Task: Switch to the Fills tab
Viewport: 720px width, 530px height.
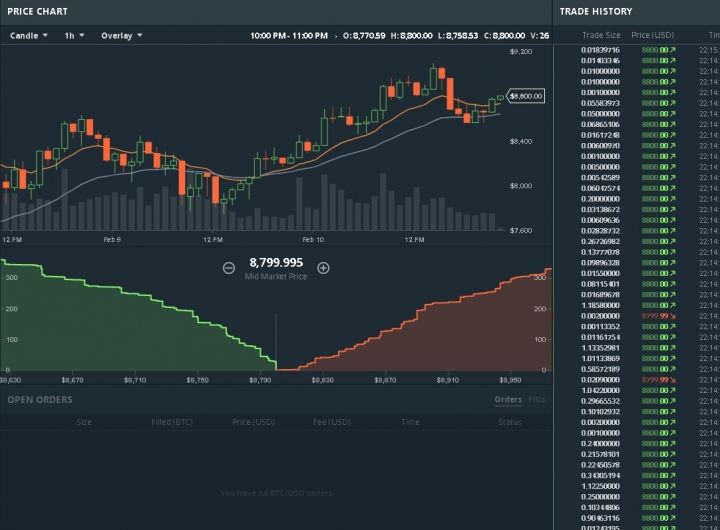Action: pos(536,400)
